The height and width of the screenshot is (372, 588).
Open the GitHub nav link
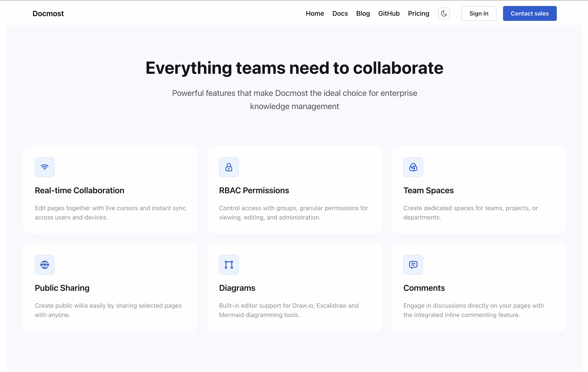tap(389, 13)
